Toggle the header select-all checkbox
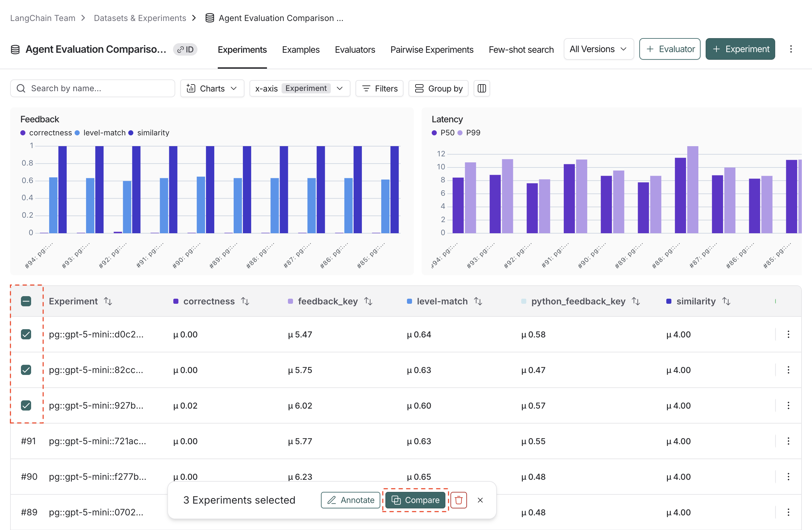This screenshot has width=812, height=530. pyautogui.click(x=26, y=301)
